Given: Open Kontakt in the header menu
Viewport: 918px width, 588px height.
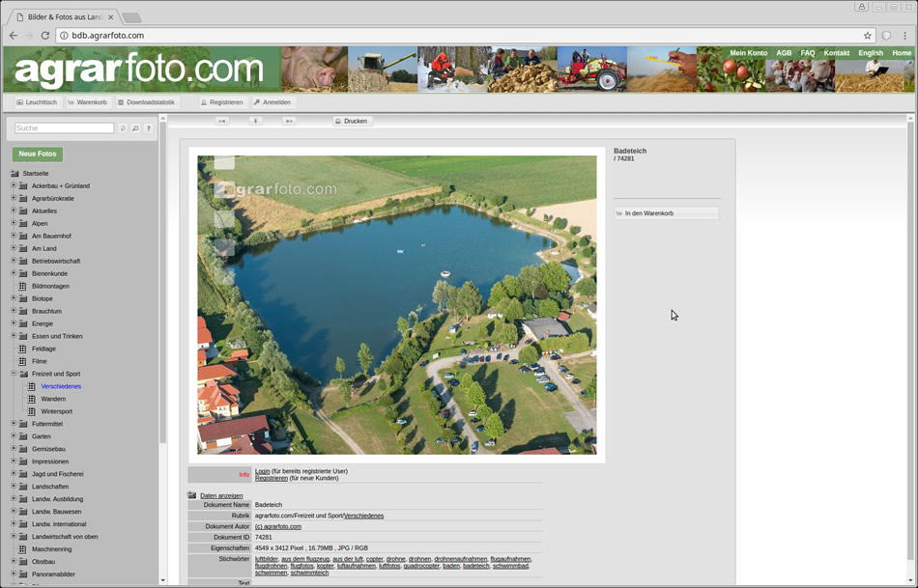Looking at the screenshot, I should 837,53.
